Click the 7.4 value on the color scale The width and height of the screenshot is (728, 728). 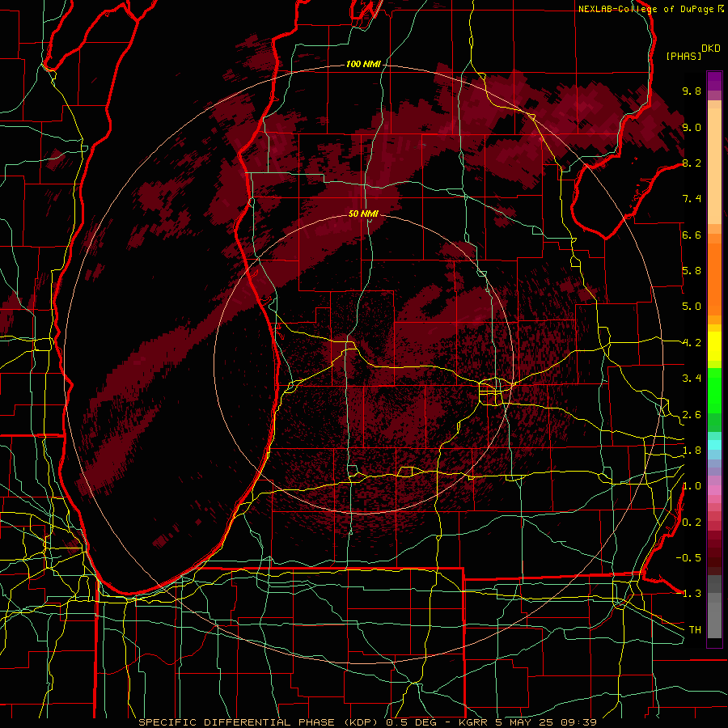[x=692, y=199]
